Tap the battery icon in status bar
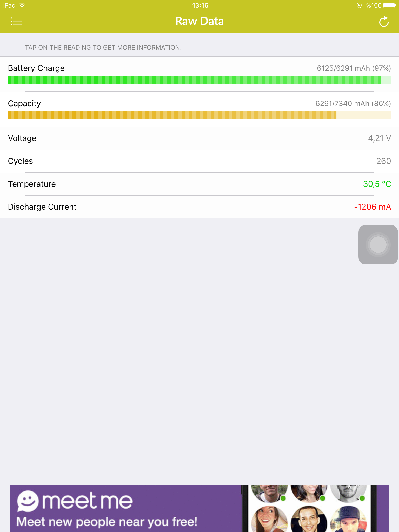 [389, 5]
